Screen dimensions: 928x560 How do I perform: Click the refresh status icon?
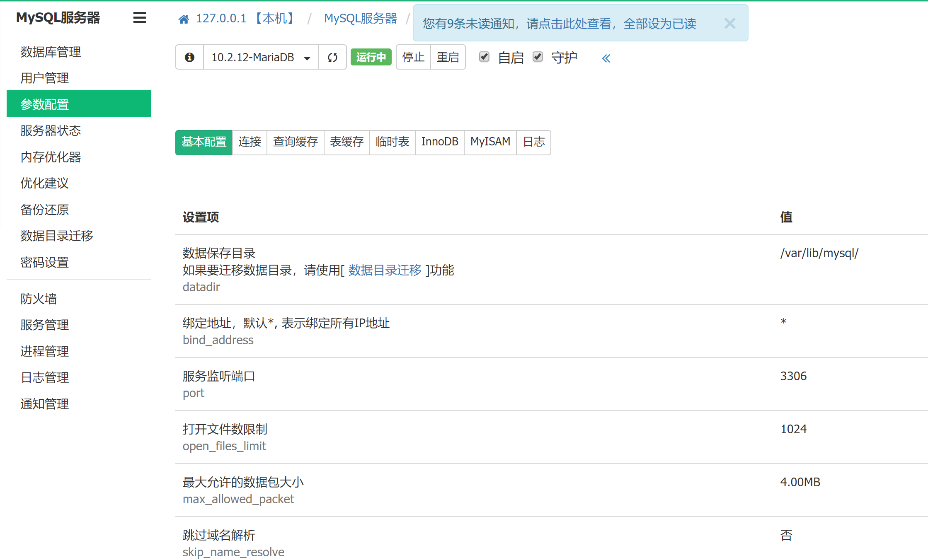pos(332,57)
